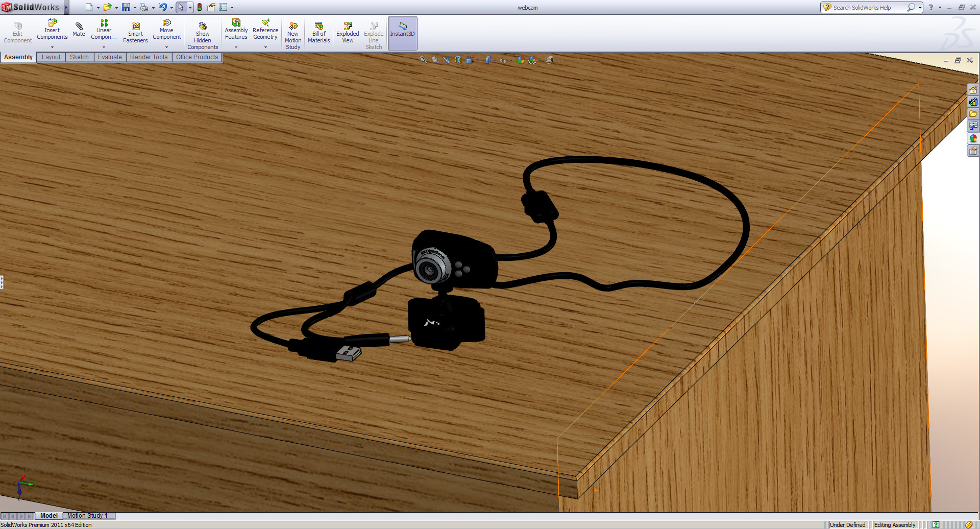Open Display Style icon in view toolbar
The image size is (980, 529).
coord(488,60)
